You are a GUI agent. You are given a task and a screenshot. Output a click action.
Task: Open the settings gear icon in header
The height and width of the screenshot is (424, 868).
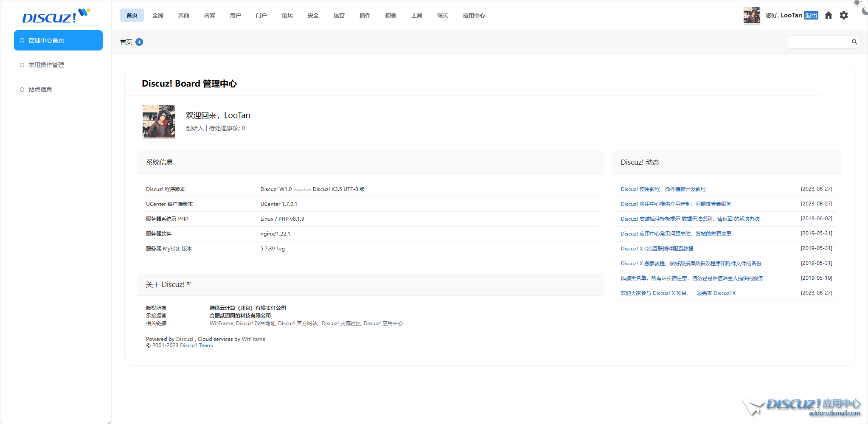pyautogui.click(x=844, y=15)
